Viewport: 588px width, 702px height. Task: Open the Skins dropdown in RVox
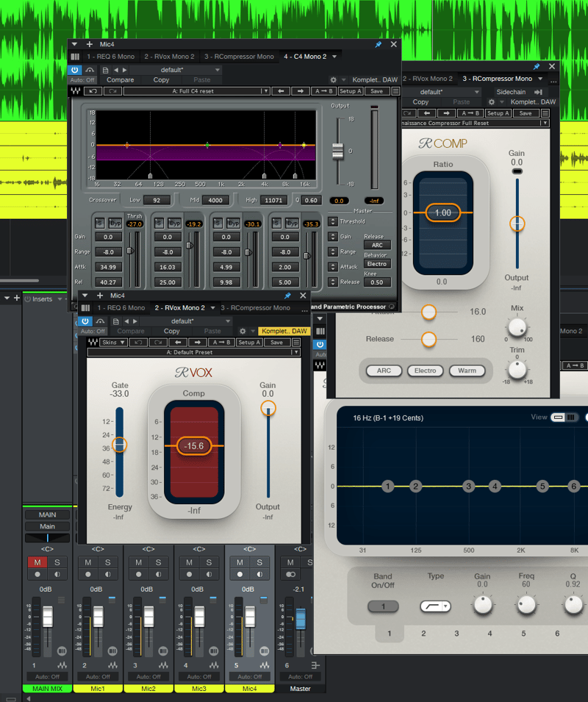pyautogui.click(x=112, y=343)
